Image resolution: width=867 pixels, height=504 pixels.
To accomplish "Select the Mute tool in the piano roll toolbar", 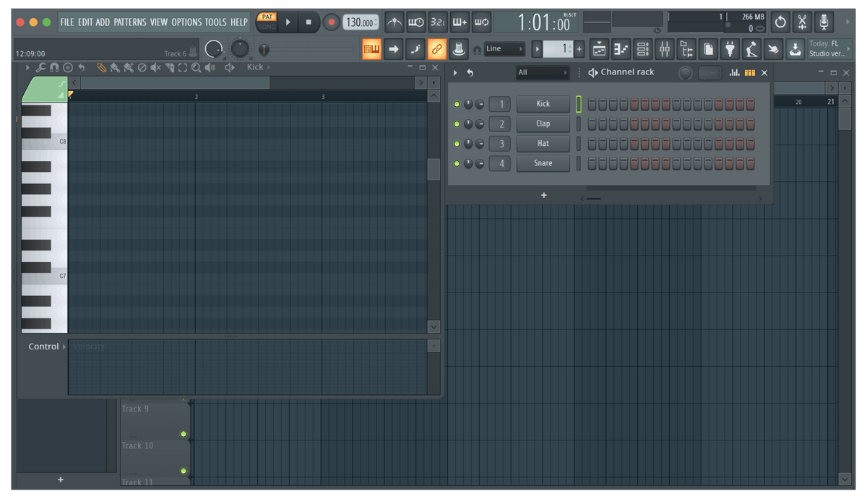I will tap(155, 67).
